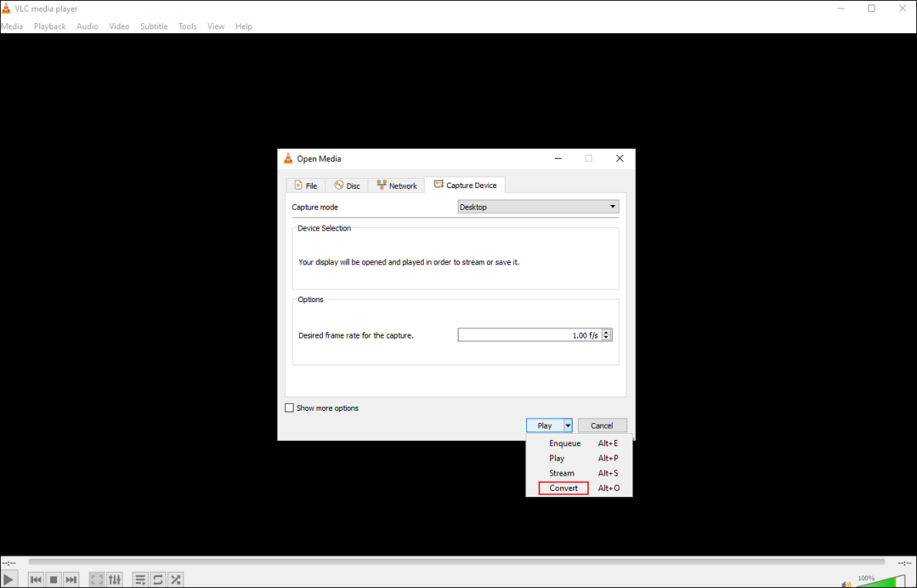
Task: Open the Capture mode dropdown
Action: point(537,207)
